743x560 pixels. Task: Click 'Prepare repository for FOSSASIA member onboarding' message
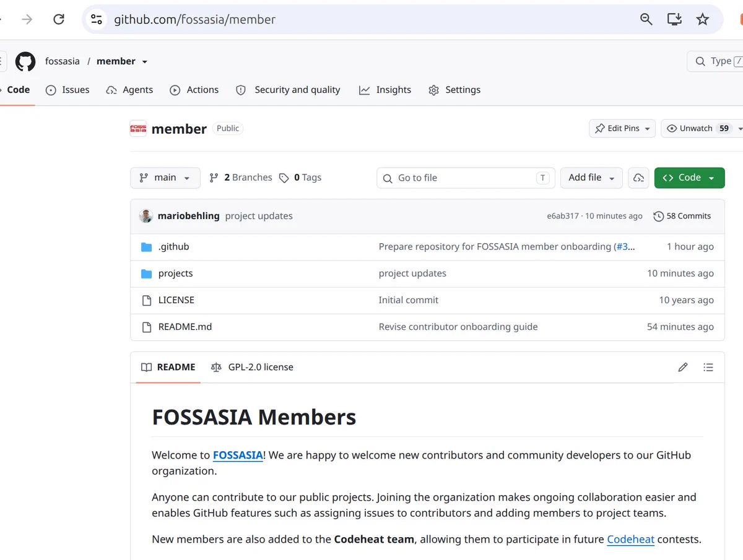tap(495, 247)
